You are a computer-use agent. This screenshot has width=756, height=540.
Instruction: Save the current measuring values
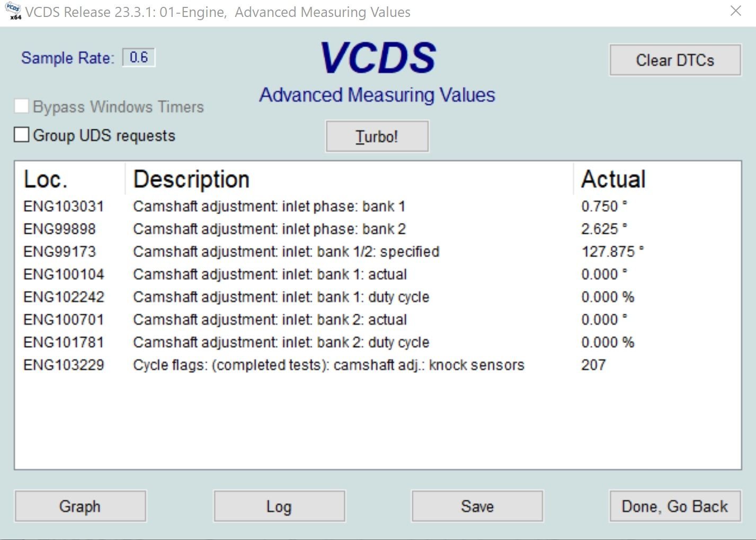pos(476,506)
